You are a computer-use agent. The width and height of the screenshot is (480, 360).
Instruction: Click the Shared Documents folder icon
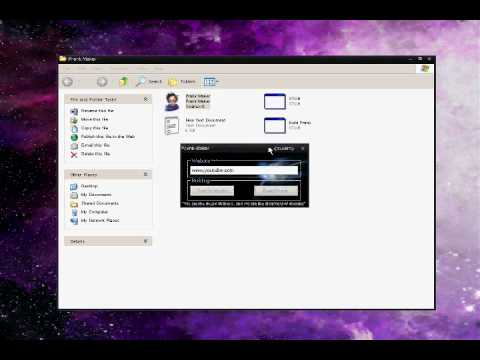tap(74, 204)
